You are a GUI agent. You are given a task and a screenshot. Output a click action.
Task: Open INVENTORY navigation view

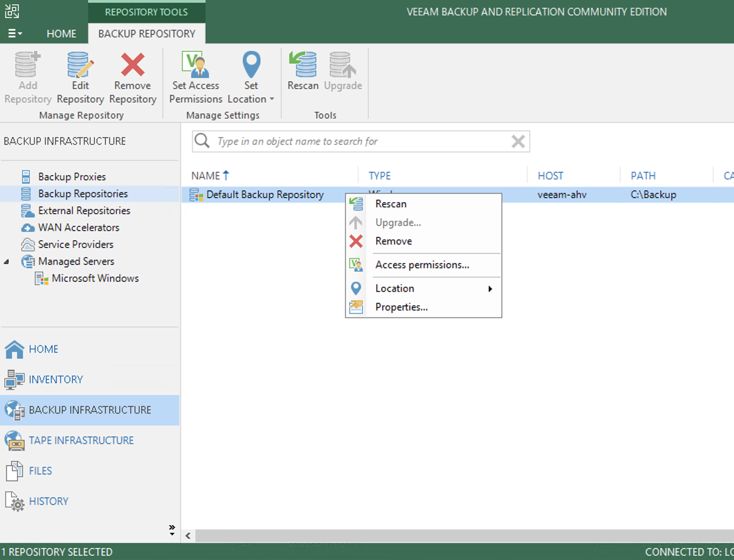point(90,380)
